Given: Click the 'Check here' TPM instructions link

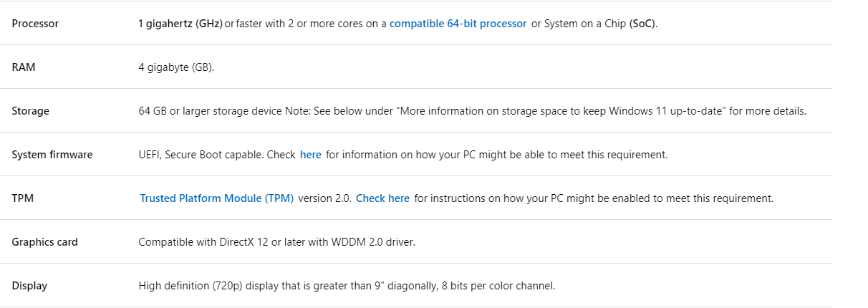Looking at the screenshot, I should point(382,198).
